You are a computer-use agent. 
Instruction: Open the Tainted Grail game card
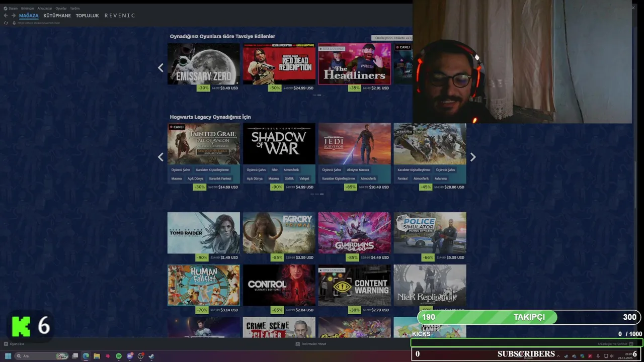coord(203,144)
